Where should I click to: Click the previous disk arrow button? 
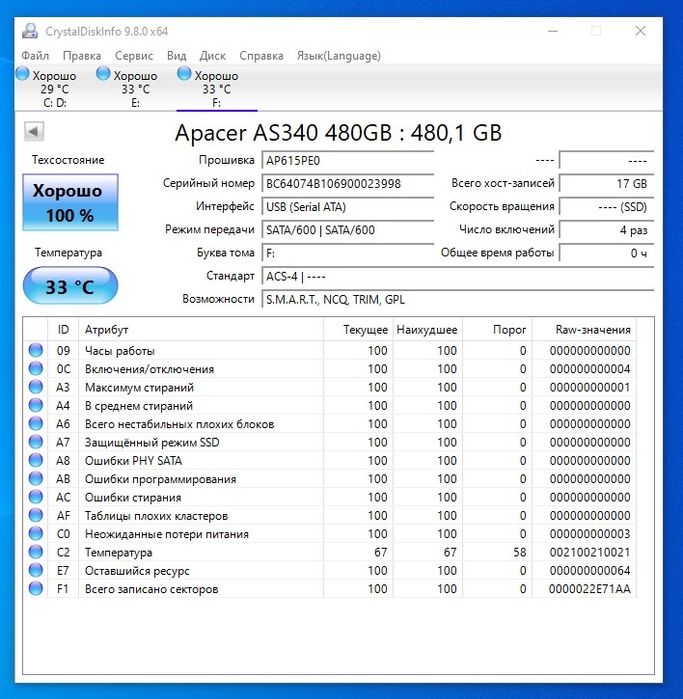click(x=34, y=132)
